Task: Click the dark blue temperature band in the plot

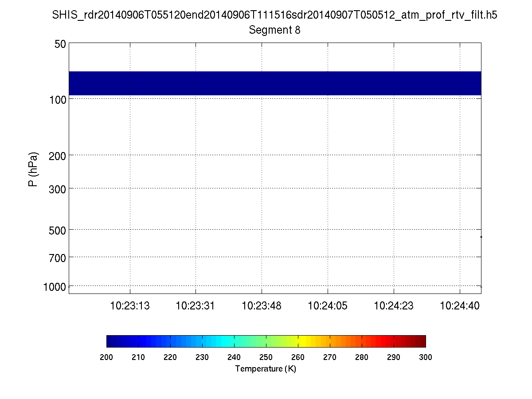Action: (x=275, y=83)
